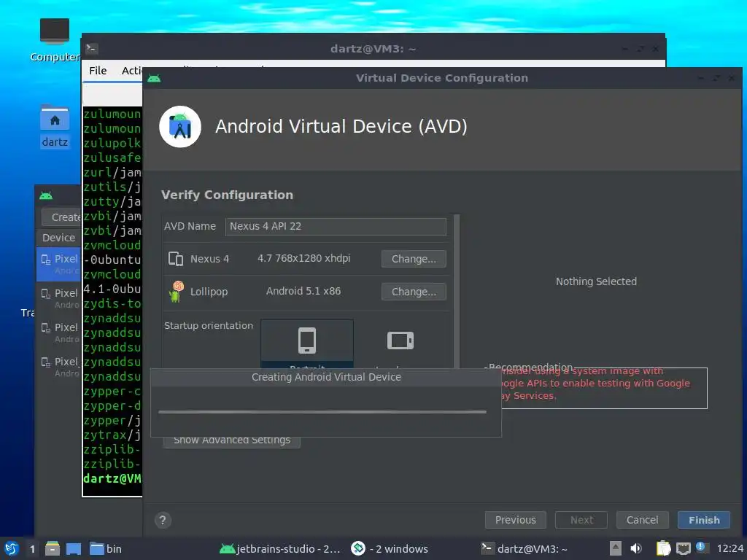Viewport: 747px width, 560px height.
Task: Click the workspace 1 switcher
Action: click(x=32, y=549)
